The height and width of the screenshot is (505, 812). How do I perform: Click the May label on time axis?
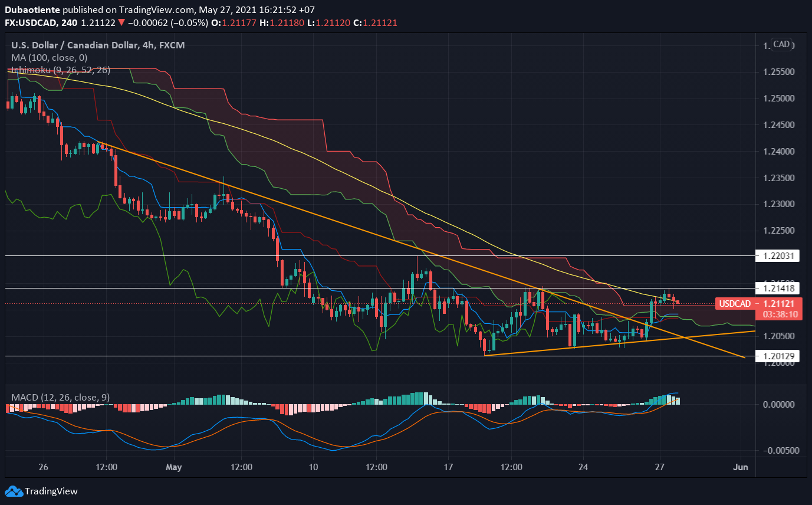pyautogui.click(x=175, y=467)
